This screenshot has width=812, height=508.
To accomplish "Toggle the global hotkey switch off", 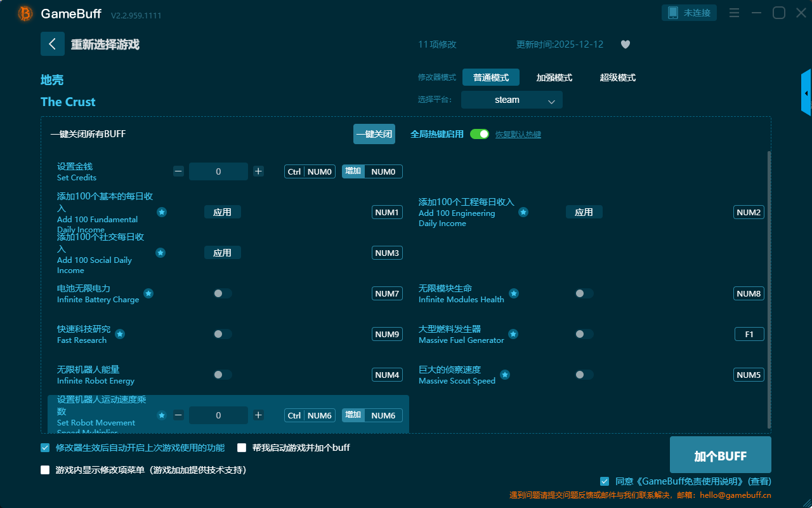I will click(480, 134).
